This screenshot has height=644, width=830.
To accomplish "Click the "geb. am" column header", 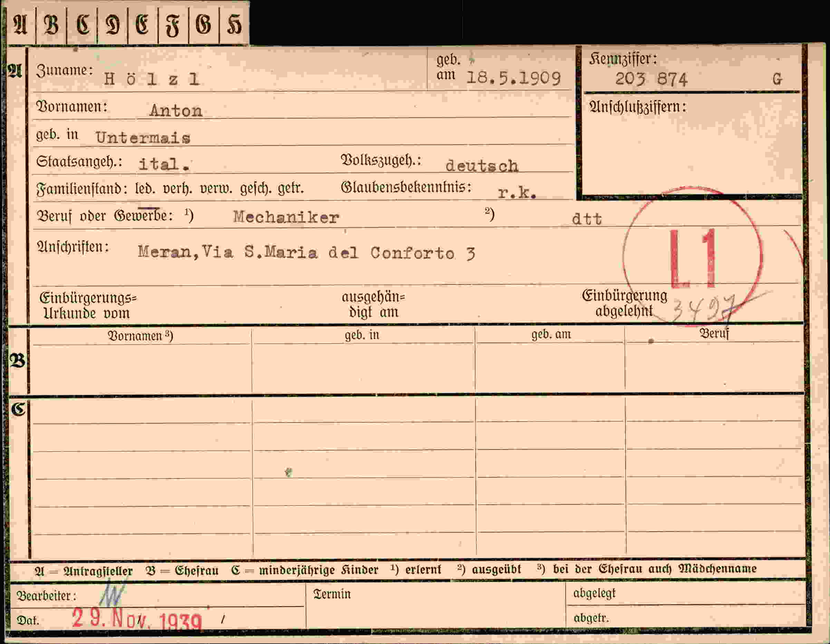I will pyautogui.click(x=551, y=334).
